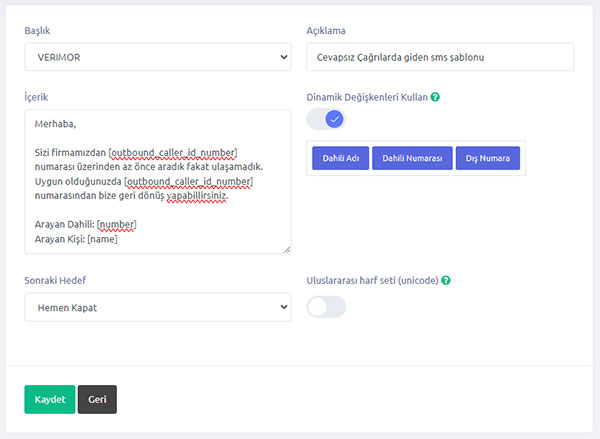Click the Merhaba line in the İçerik textarea

coord(57,123)
